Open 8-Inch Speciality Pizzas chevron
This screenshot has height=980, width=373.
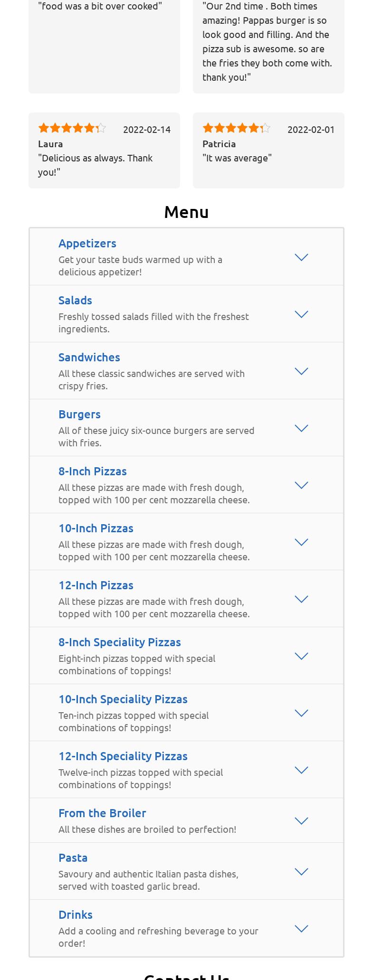[301, 656]
